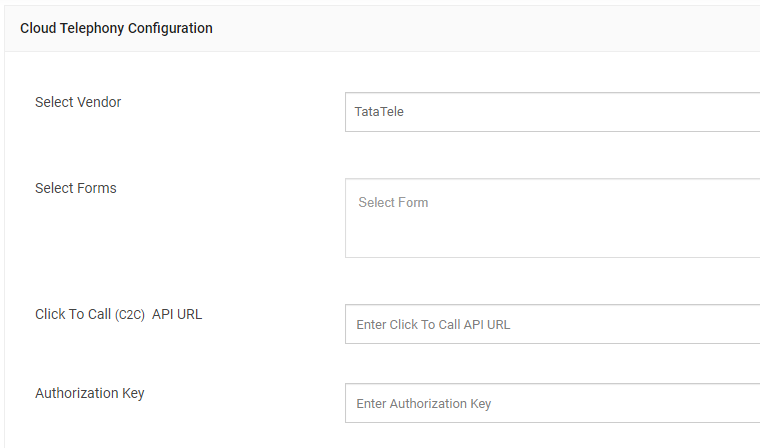Click the Select Vendor label
760x448 pixels.
coord(78,102)
